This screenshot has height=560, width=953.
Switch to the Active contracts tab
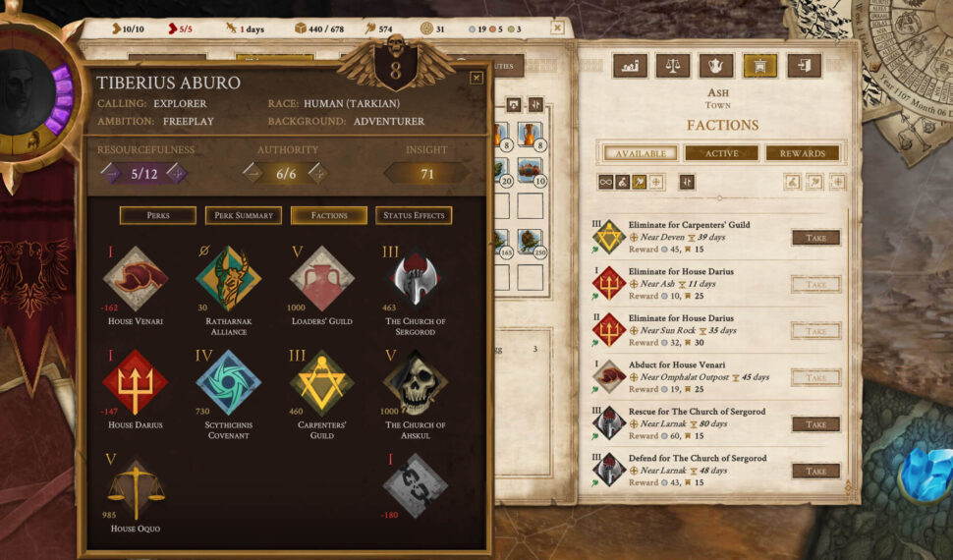tap(721, 153)
